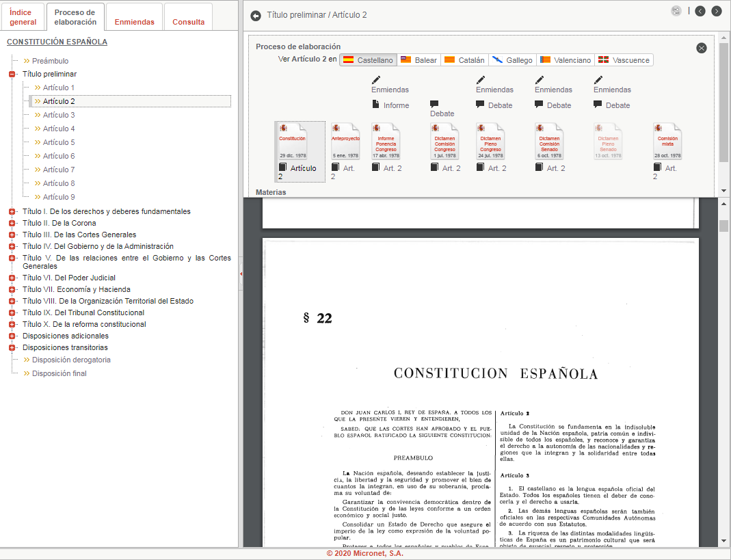Switch to Enmiendas tab

point(134,17)
